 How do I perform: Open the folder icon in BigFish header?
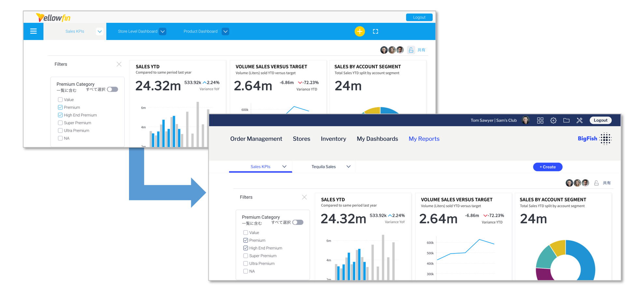pyautogui.click(x=566, y=120)
